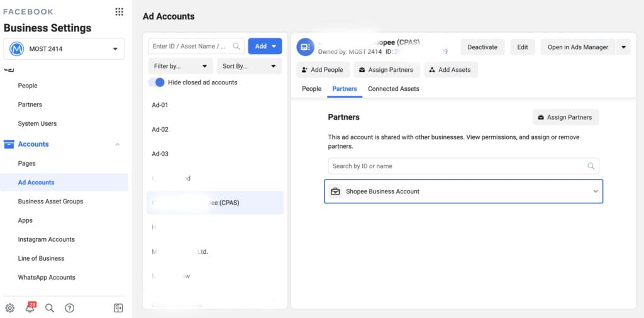Image resolution: width=644 pixels, height=318 pixels.
Task: Open the MOST 2414 business selector
Action: 64,49
